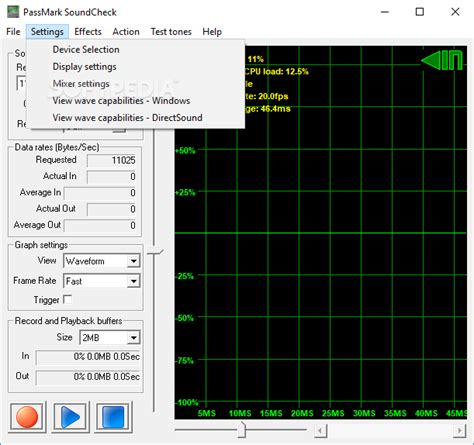Click the -50% axis label

[x=184, y=318]
